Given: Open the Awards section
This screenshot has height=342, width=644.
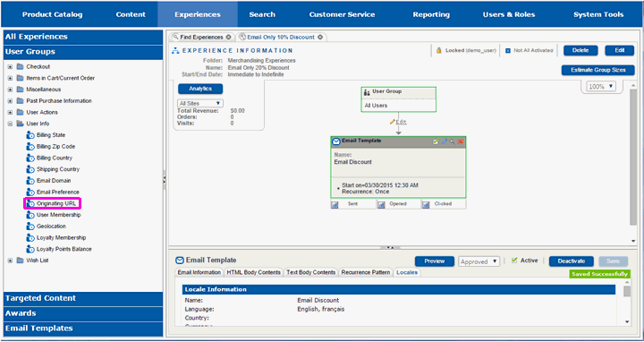Looking at the screenshot, I should (x=83, y=313).
